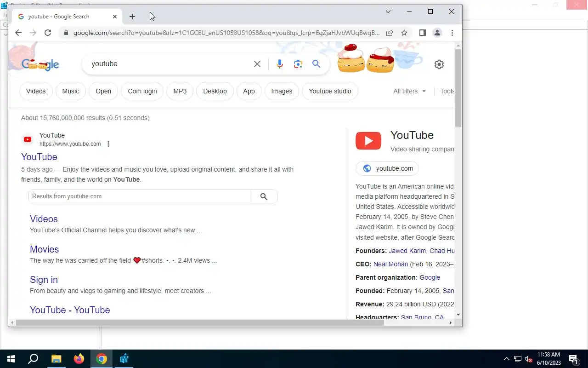
Task: Open Google quick settings gear
Action: [x=439, y=64]
